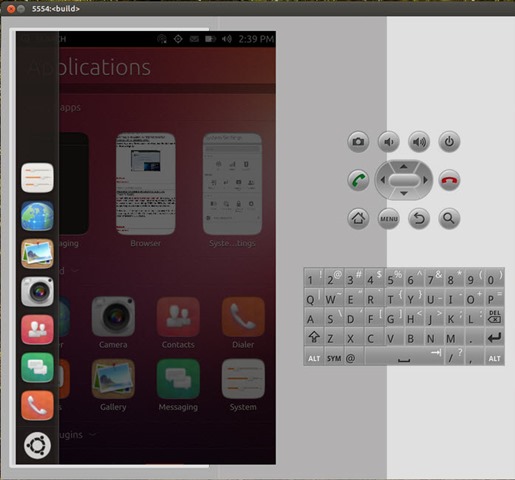Click the emulator volume down button

click(389, 142)
